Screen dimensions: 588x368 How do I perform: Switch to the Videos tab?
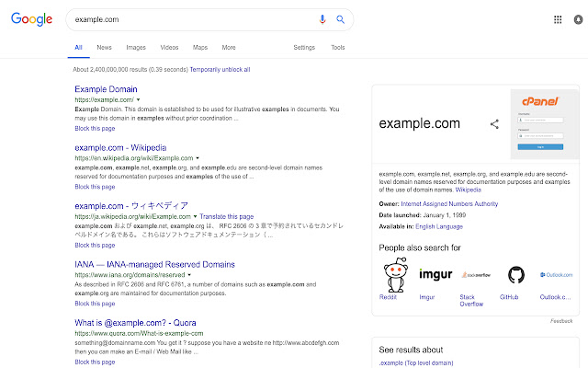(169, 47)
